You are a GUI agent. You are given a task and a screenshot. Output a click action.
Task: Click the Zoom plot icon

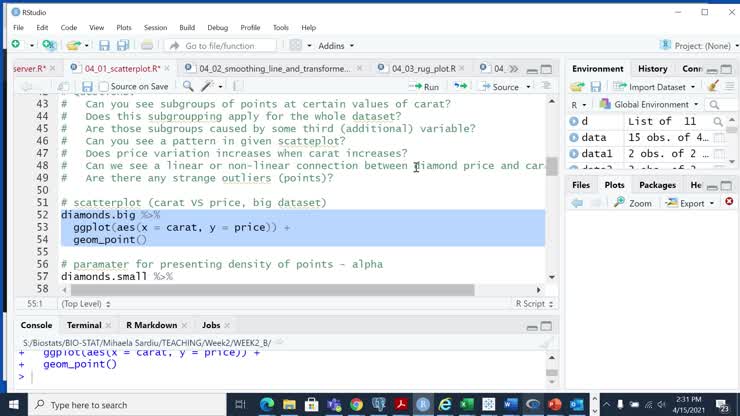click(x=633, y=203)
